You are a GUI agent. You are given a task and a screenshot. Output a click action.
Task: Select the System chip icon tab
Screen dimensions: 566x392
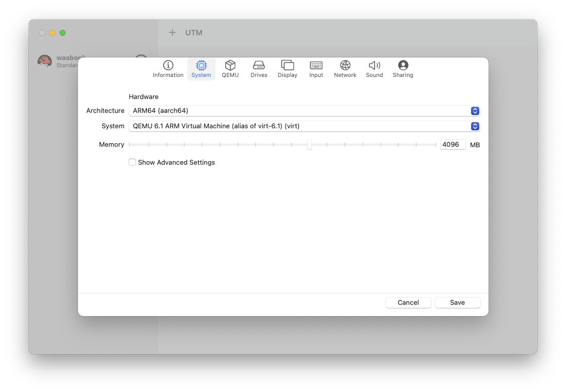[201, 69]
